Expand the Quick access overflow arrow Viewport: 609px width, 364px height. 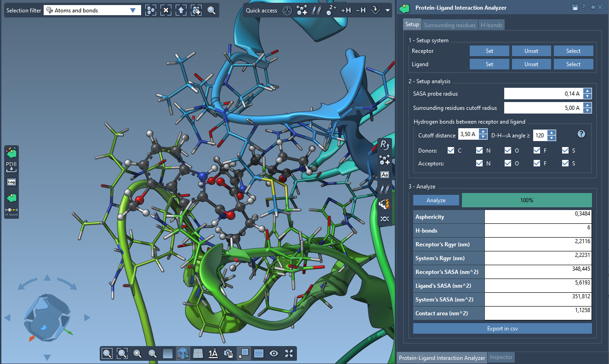click(x=388, y=10)
